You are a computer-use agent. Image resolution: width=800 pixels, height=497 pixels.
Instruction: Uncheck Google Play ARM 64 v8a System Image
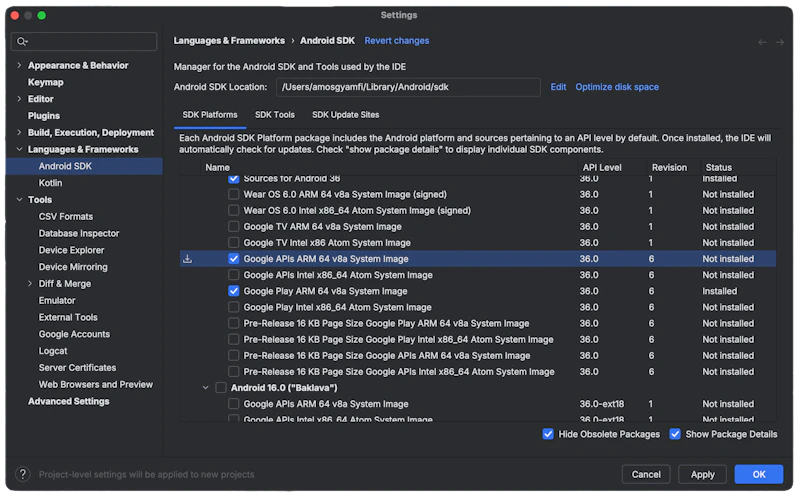(x=234, y=291)
